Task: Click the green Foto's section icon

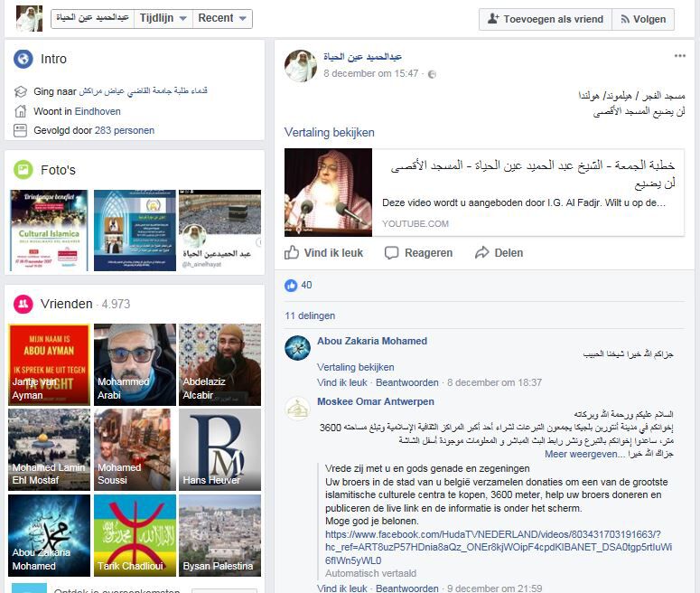Action: click(x=23, y=170)
